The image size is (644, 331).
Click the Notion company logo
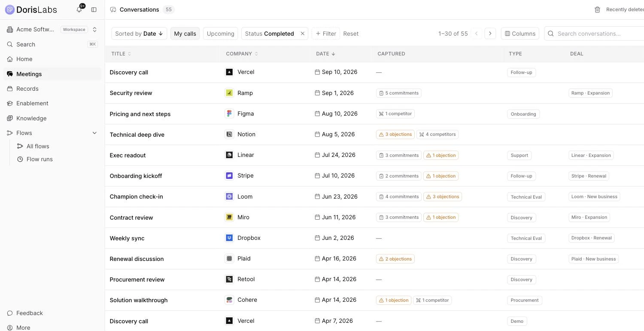(229, 134)
